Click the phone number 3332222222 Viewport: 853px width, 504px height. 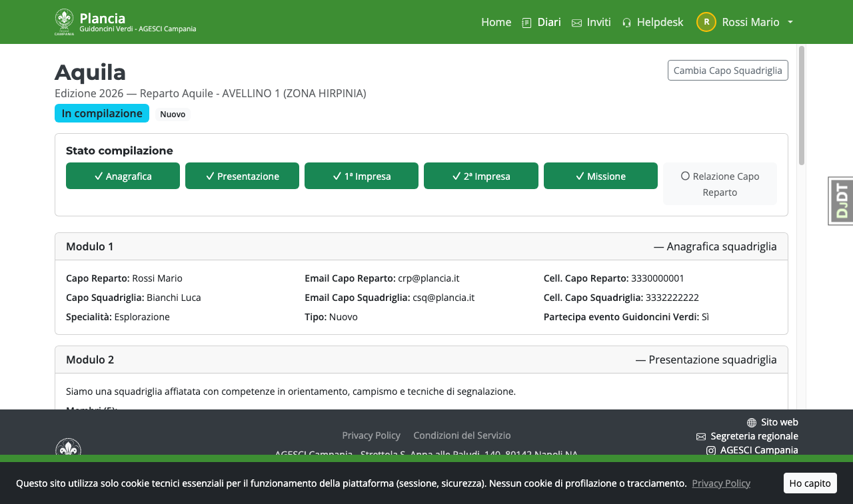[x=672, y=298]
